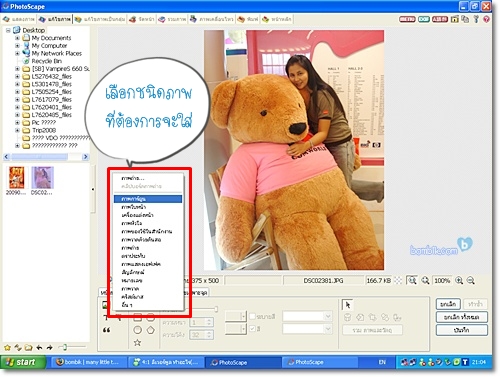Select the highlighted ภาพการ์ตูน menu entry
500x377 pixels.
click(x=148, y=199)
